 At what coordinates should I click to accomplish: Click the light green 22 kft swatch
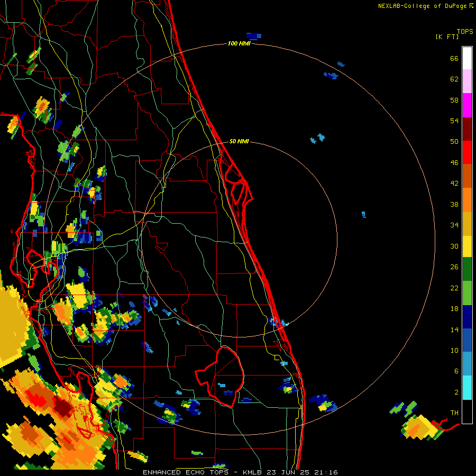point(467,293)
